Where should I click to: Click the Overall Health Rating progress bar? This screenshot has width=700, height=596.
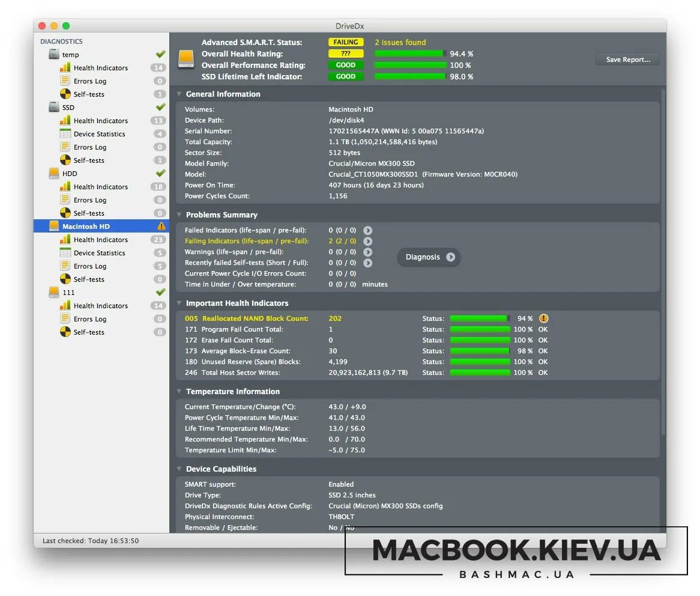(409, 53)
